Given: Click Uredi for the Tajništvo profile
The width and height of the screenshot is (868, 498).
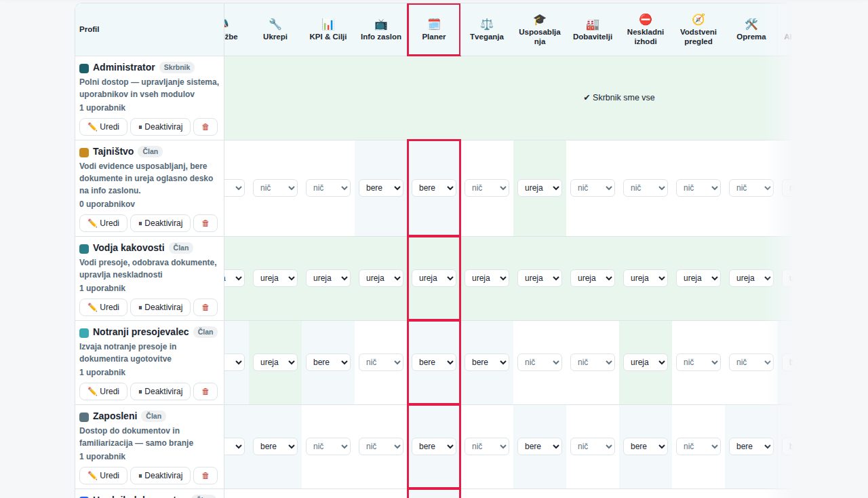Looking at the screenshot, I should click(x=103, y=223).
